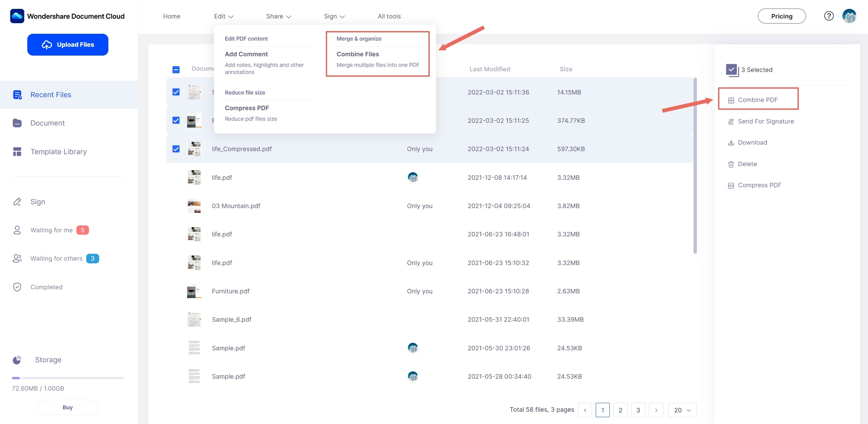Open the life_Compressed.pdf thumbnail

tap(194, 149)
